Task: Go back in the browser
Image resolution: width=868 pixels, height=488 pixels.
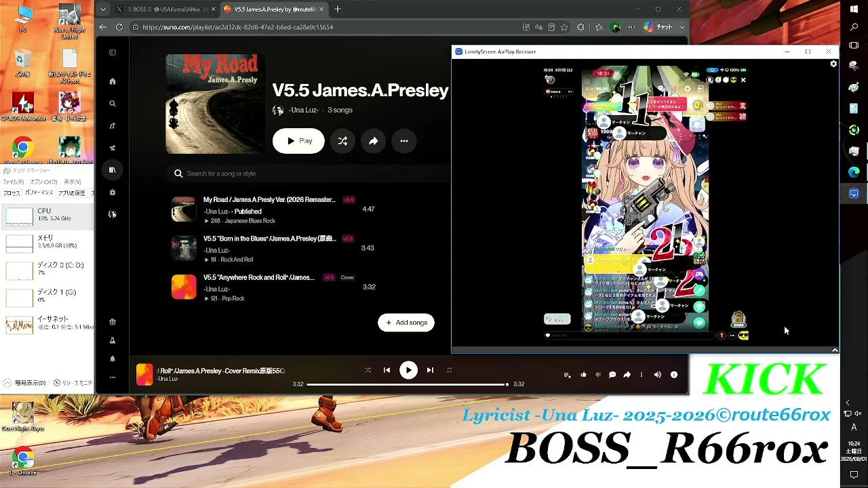Action: pos(103,27)
